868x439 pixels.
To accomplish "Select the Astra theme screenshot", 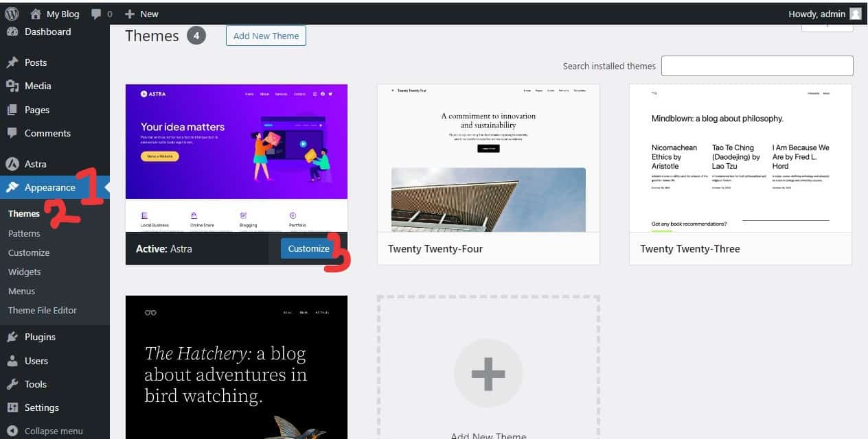I will click(x=237, y=158).
